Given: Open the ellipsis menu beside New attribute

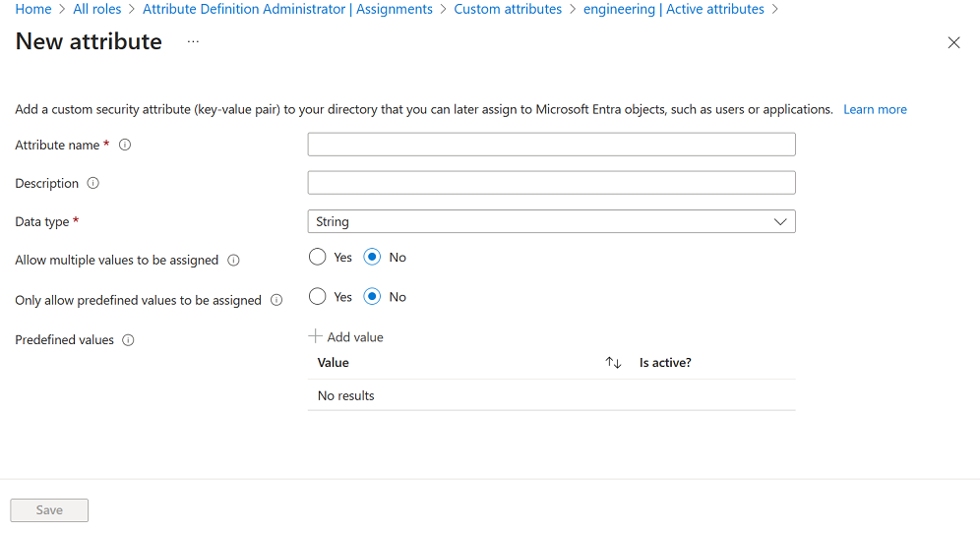Looking at the screenshot, I should pos(193,41).
